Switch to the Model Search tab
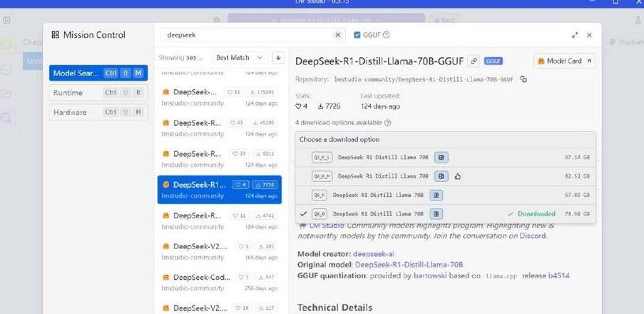The image size is (644, 314). [x=98, y=74]
